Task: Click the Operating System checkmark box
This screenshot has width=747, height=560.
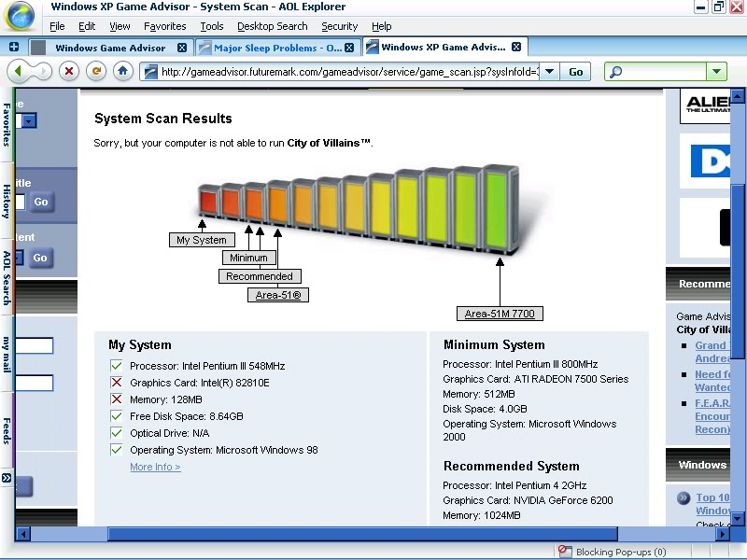Action: [x=116, y=450]
